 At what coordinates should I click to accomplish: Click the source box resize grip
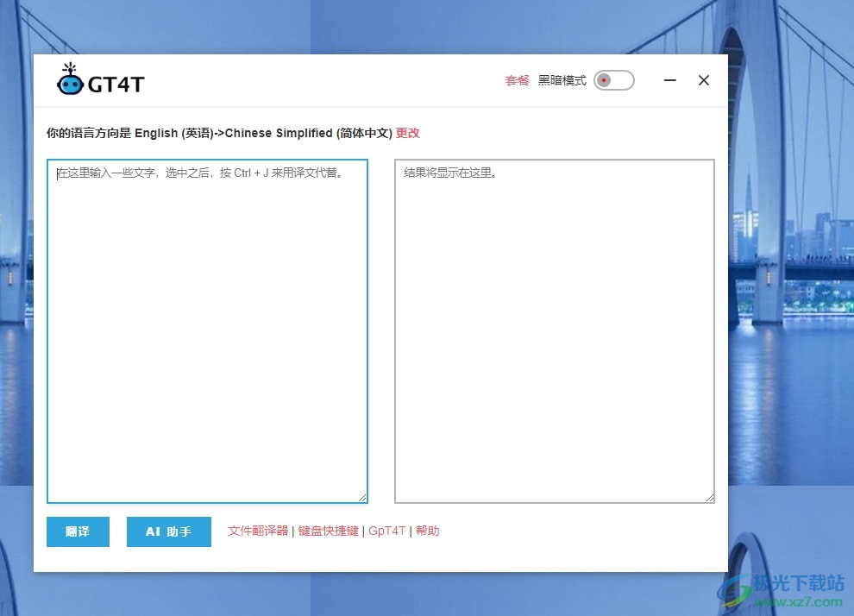[x=362, y=498]
